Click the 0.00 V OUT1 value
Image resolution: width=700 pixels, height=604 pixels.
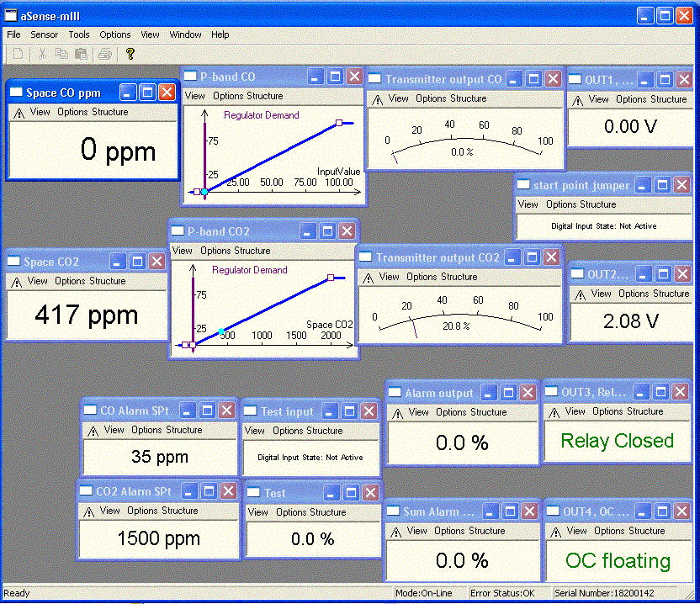tap(630, 126)
